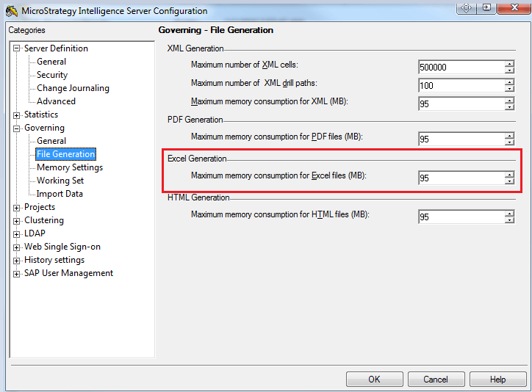Expand the Clustering tree node
This screenshot has height=392, width=532.
[16, 221]
